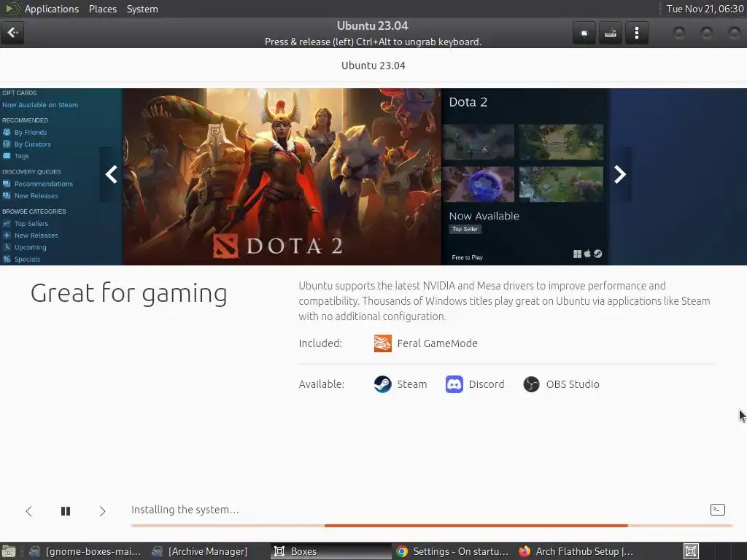Switch to Chrome Settings taskbar window
Viewport: 747px width, 560px height.
pos(452,551)
